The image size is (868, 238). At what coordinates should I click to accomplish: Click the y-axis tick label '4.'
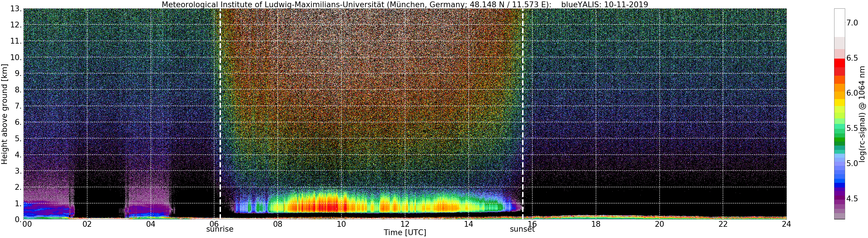[18, 155]
